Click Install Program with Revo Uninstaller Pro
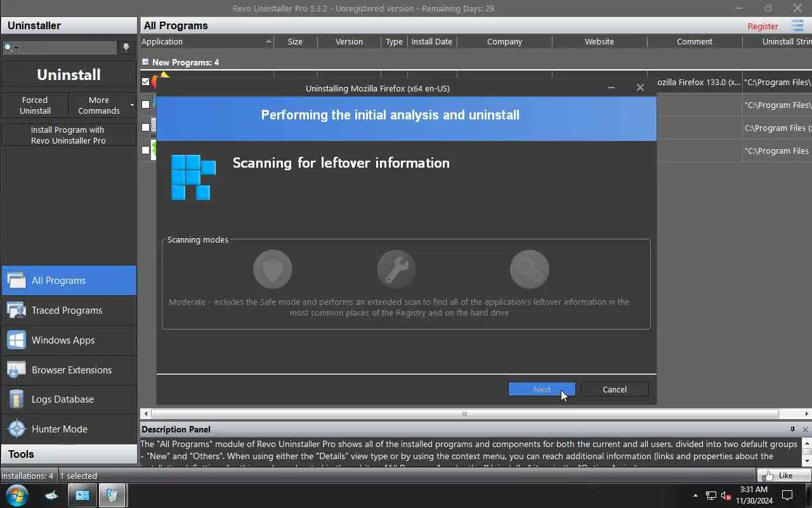This screenshot has width=812, height=508. (x=69, y=135)
